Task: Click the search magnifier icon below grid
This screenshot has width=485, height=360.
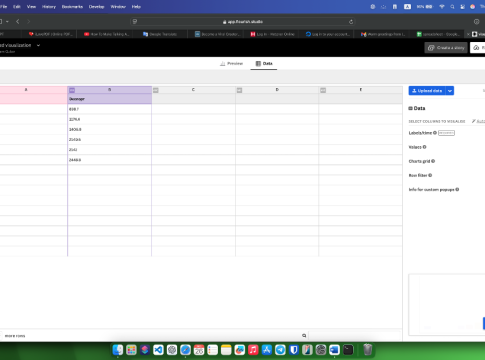Action: point(304,336)
